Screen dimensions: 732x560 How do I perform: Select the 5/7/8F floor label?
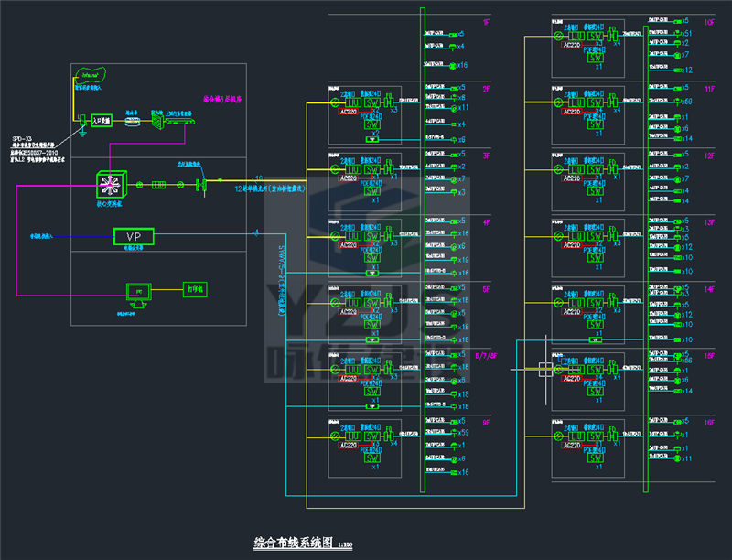pyautogui.click(x=486, y=356)
